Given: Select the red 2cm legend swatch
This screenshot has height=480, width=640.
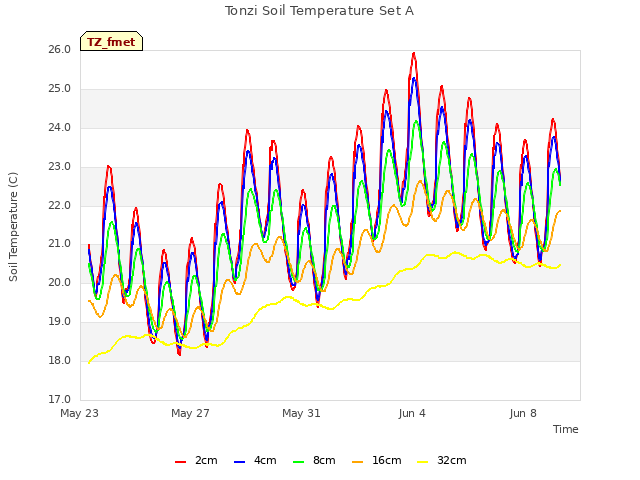Looking at the screenshot, I should 180,461.
